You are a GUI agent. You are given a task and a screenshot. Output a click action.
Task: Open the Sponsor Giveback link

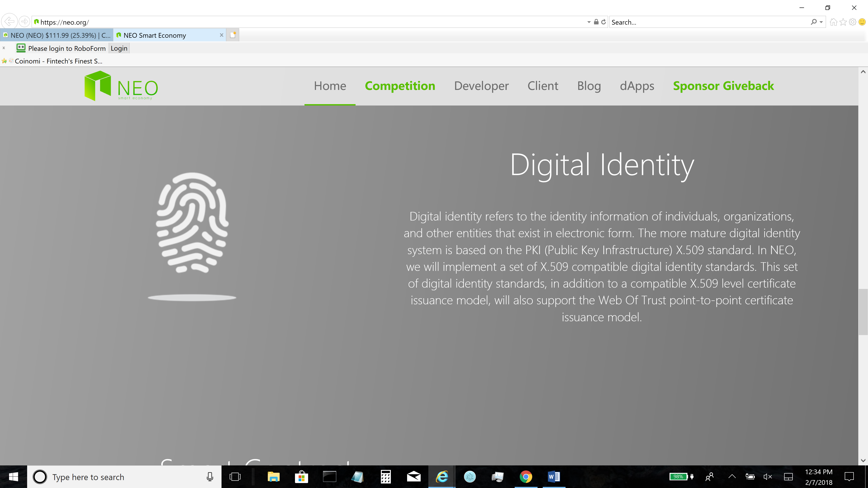pyautogui.click(x=723, y=86)
